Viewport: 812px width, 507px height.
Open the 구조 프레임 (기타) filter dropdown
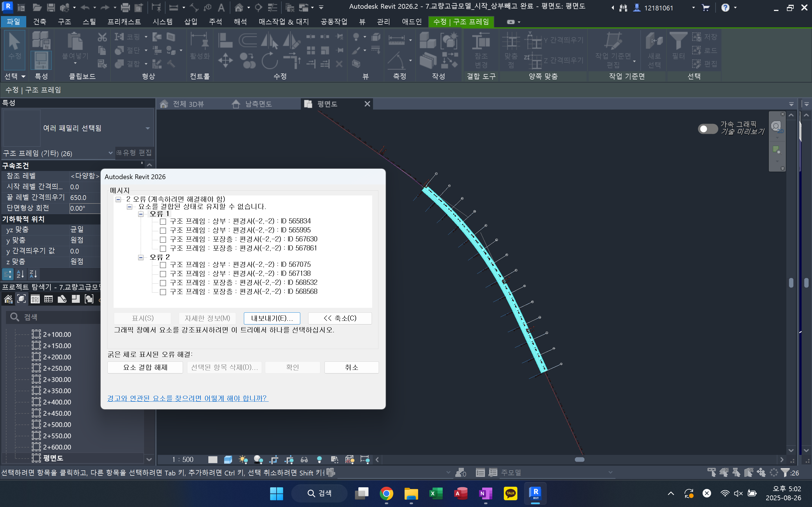point(110,153)
